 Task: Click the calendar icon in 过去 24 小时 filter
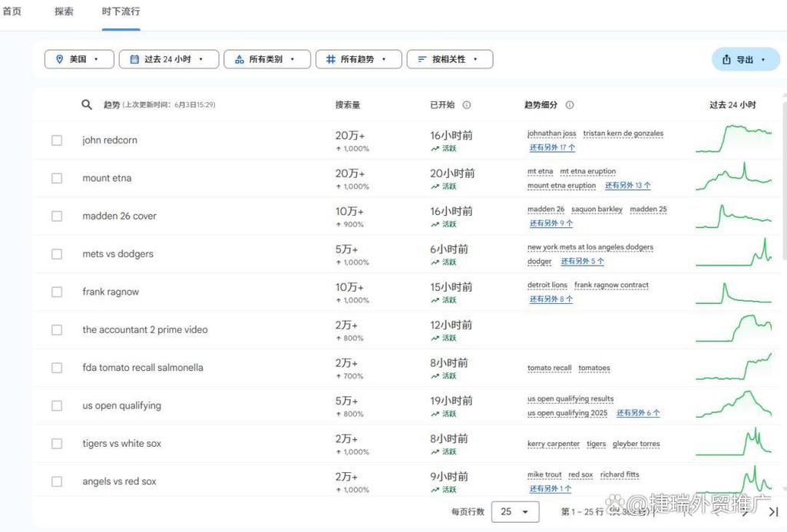tap(134, 59)
